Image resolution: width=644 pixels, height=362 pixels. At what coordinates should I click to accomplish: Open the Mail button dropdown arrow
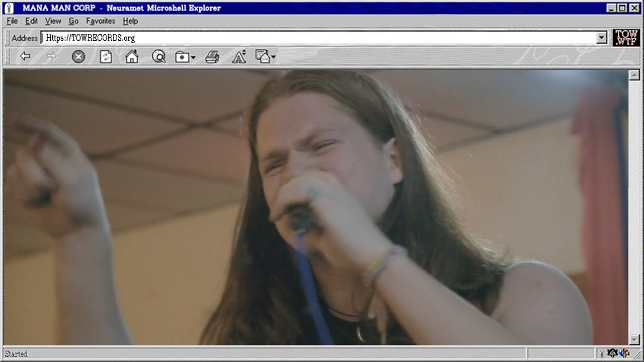273,58
